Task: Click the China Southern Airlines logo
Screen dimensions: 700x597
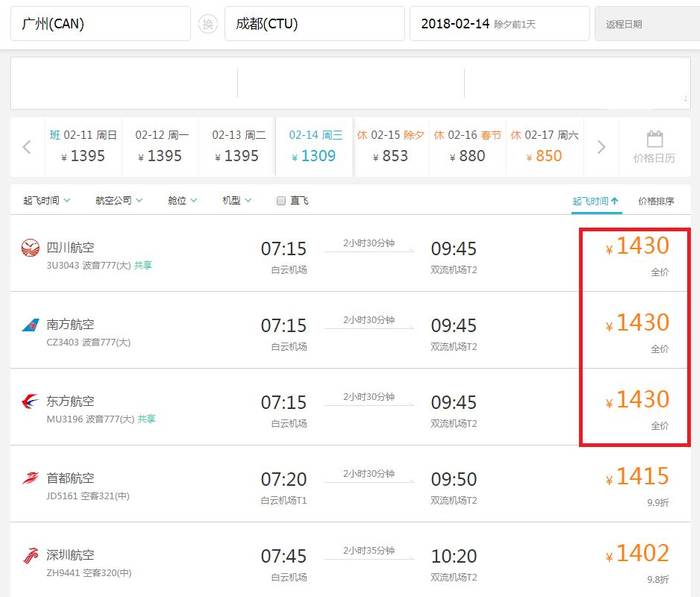Action: click(x=30, y=325)
